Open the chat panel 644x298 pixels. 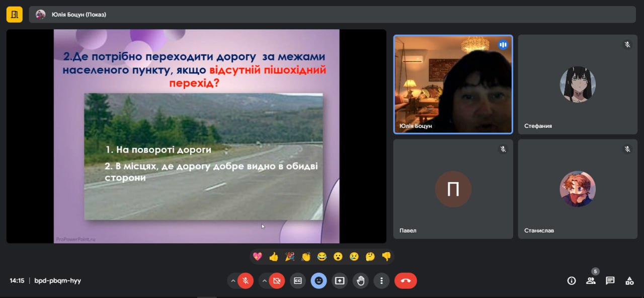(x=610, y=281)
